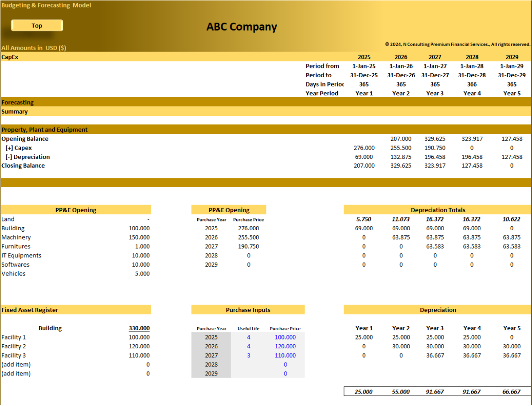
Task: Select the [+] Capex row label
Action: [19, 148]
